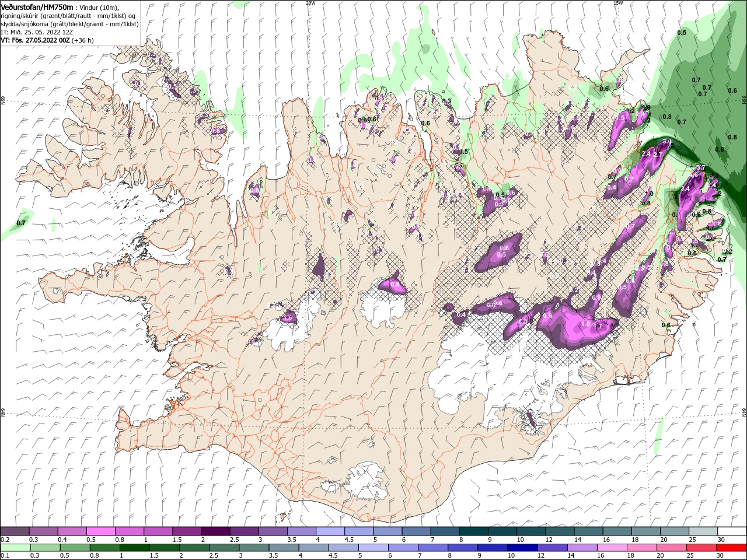
Task: Click the 15W longitude label at top edge
Action: [x=618, y=2]
